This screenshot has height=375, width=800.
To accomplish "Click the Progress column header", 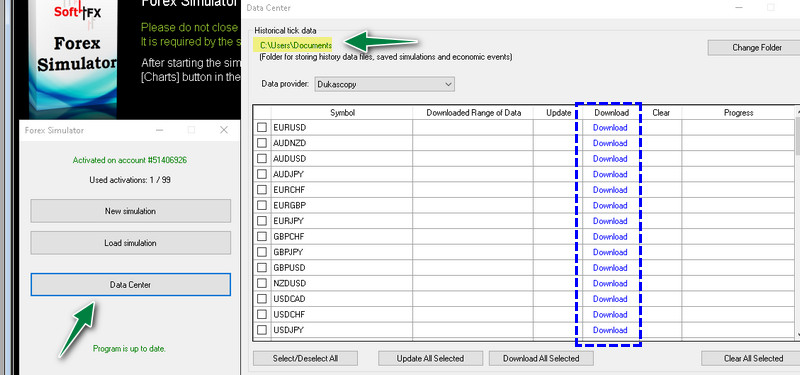I will 738,113.
